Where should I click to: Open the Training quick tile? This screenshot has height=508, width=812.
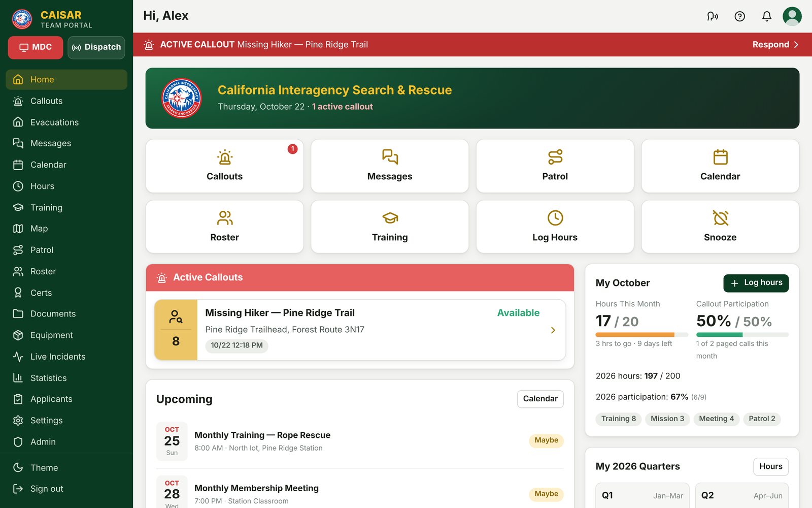[x=390, y=227]
